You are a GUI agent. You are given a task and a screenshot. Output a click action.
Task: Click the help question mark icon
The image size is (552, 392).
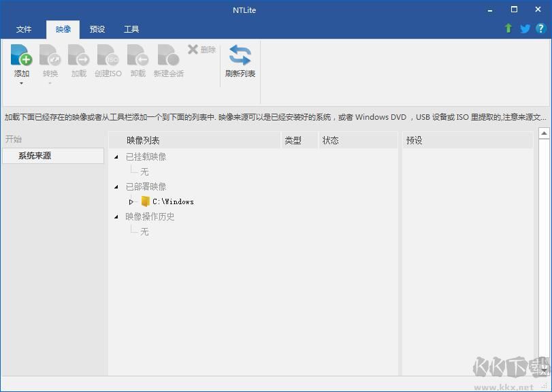point(541,29)
